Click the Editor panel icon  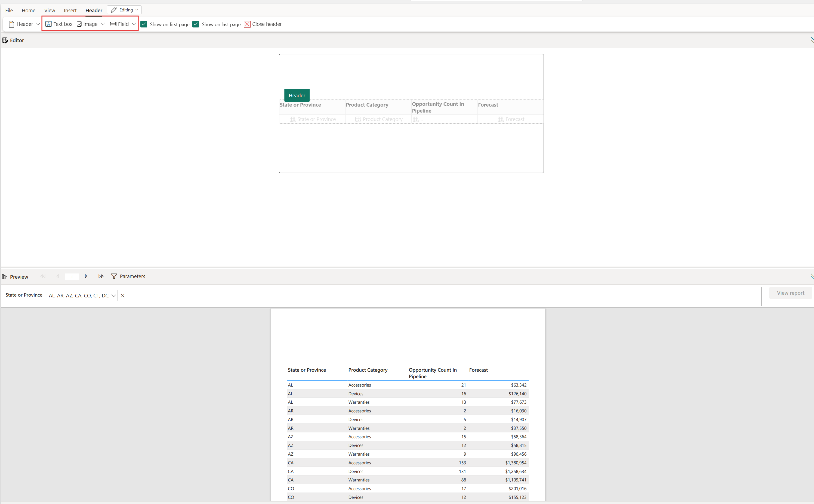(5, 40)
